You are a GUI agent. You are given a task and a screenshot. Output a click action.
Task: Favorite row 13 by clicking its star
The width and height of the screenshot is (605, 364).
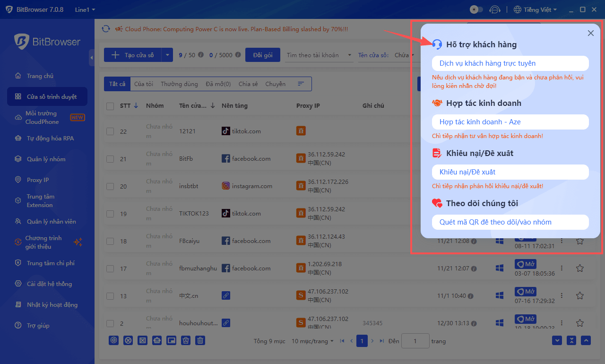click(580, 295)
